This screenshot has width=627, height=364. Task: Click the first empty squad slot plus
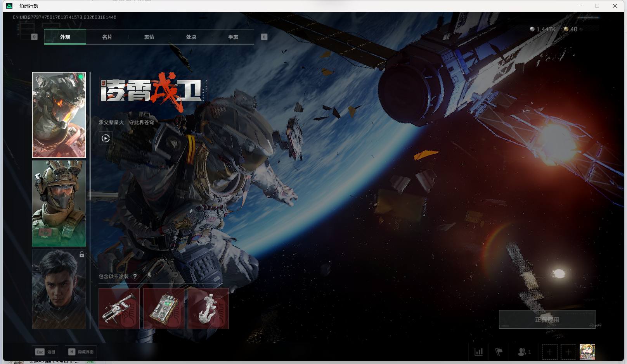coord(550,352)
